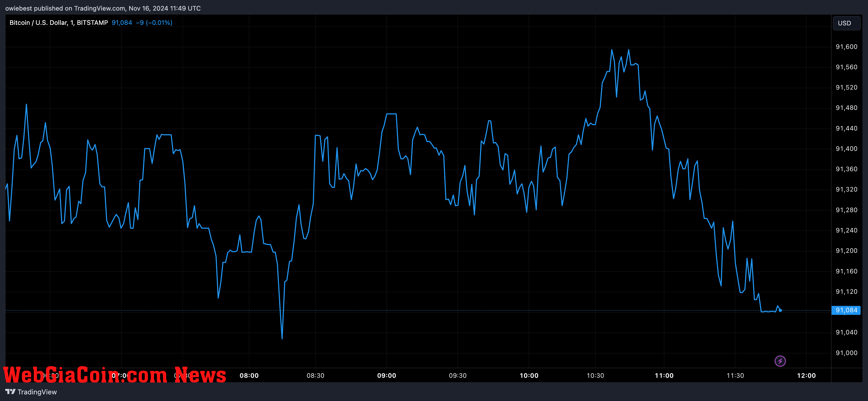The image size is (868, 401).
Task: Click the 91,600 price axis label
Action: 846,47
